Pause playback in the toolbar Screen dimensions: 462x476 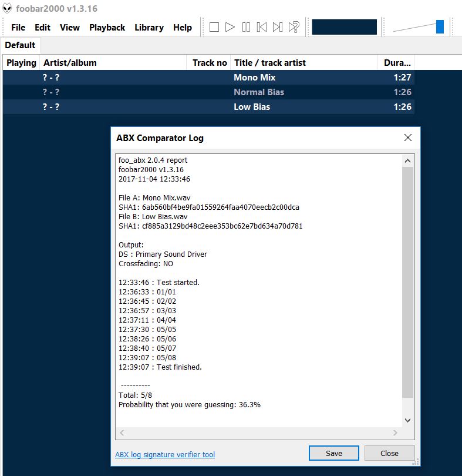[x=246, y=27]
